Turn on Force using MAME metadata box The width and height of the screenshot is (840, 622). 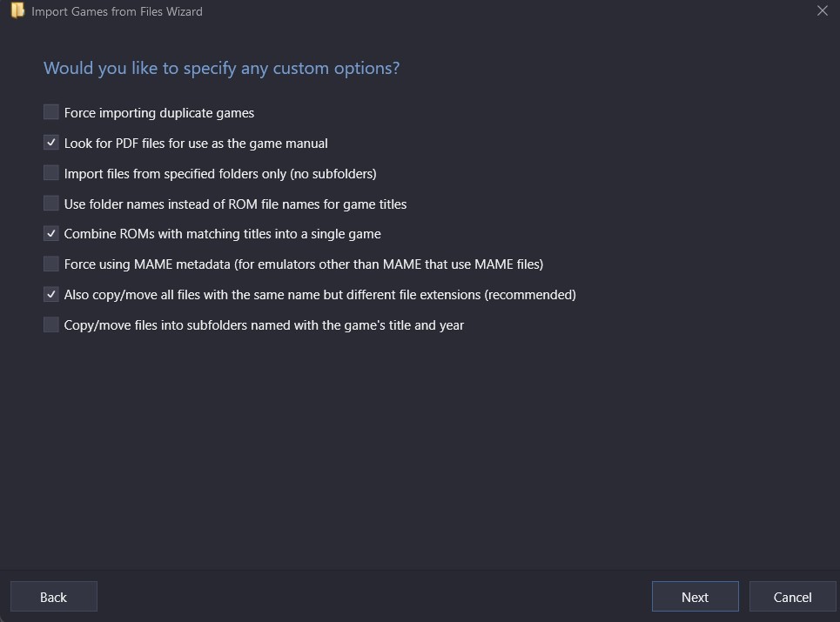pos(51,264)
